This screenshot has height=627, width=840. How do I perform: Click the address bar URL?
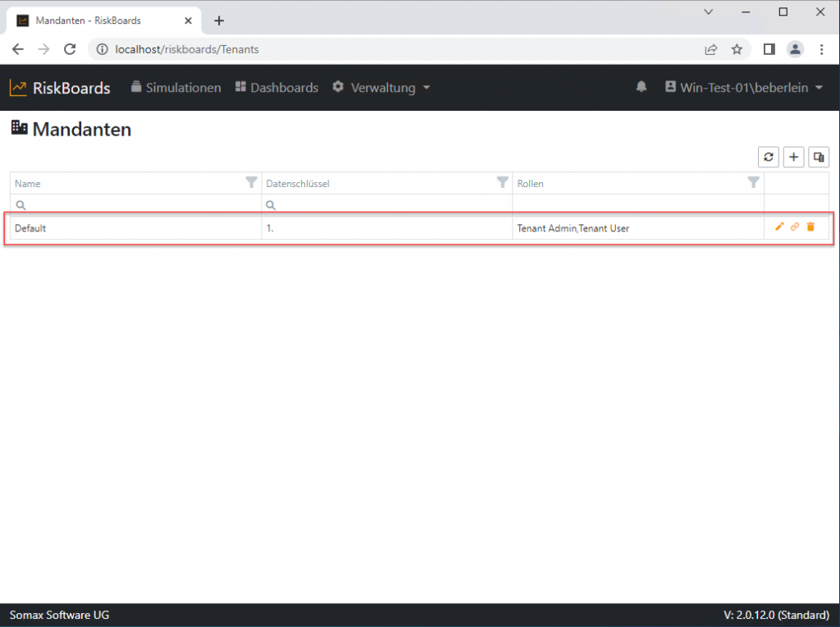pyautogui.click(x=187, y=49)
